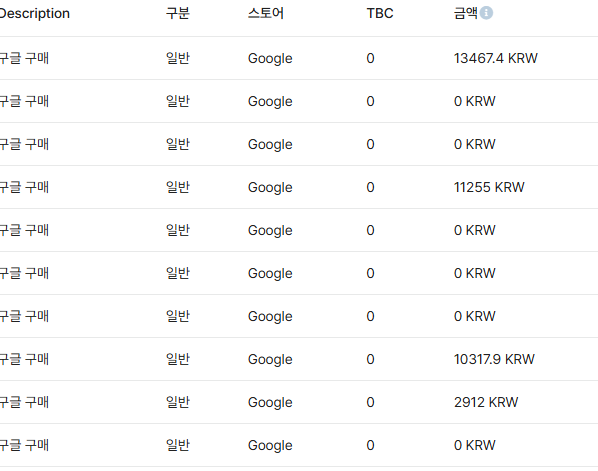598x471 pixels.
Task: Select TBC value 0 in the 10317.9 KRW row
Action: click(x=370, y=359)
